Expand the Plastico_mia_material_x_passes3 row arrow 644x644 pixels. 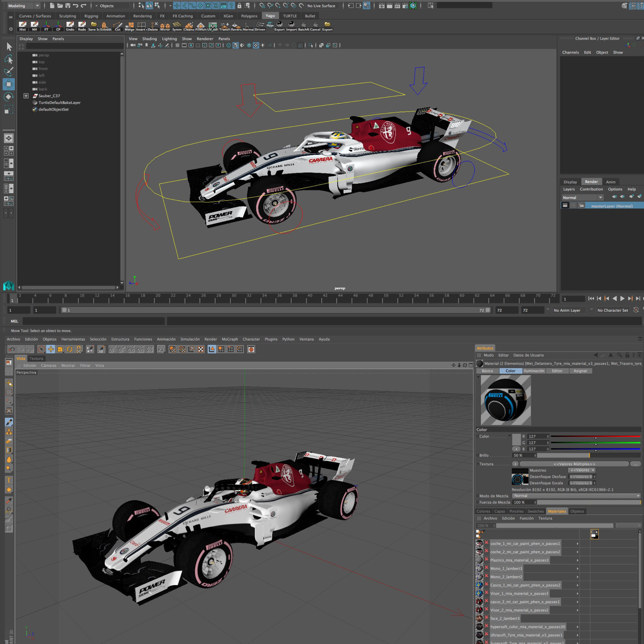pyautogui.click(x=578, y=560)
